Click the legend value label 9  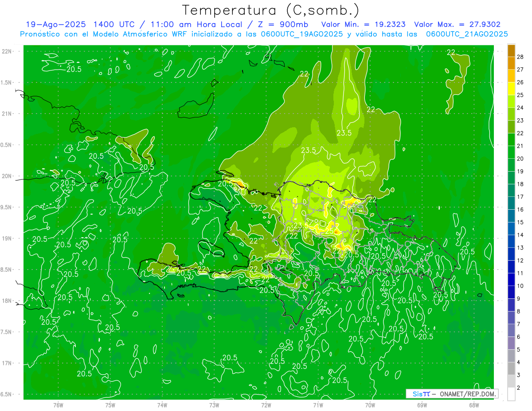[519, 299]
